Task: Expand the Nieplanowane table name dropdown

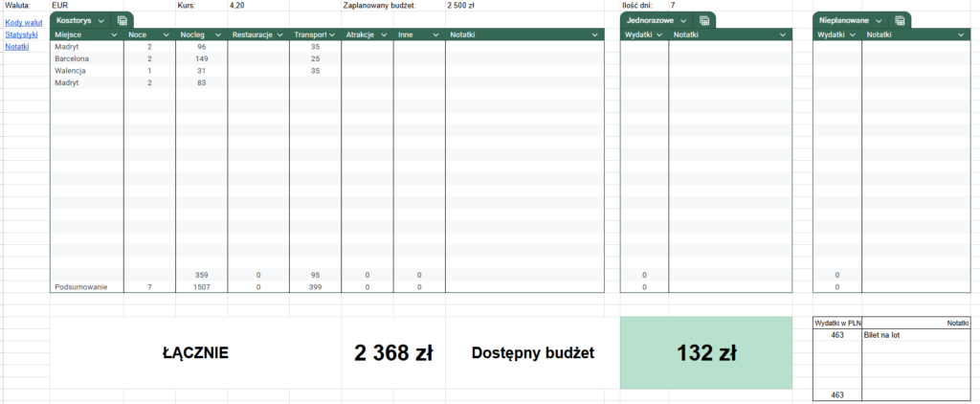Action: (x=879, y=21)
